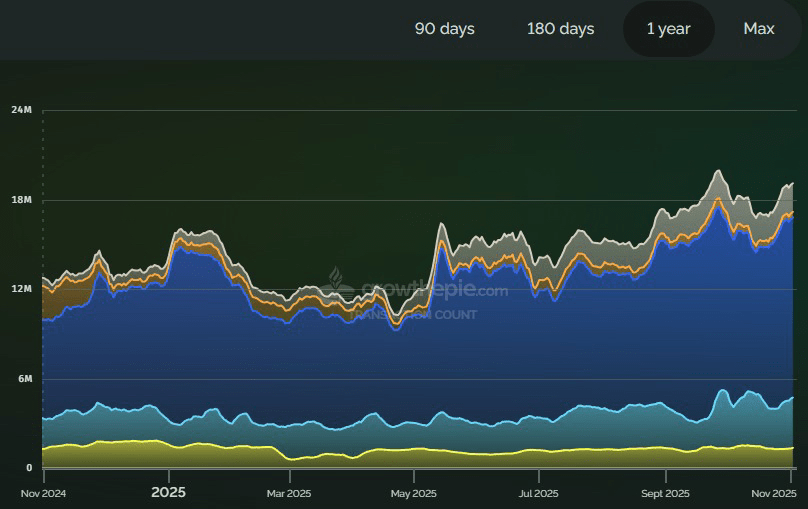Choose the 1 year timespan

[668, 29]
